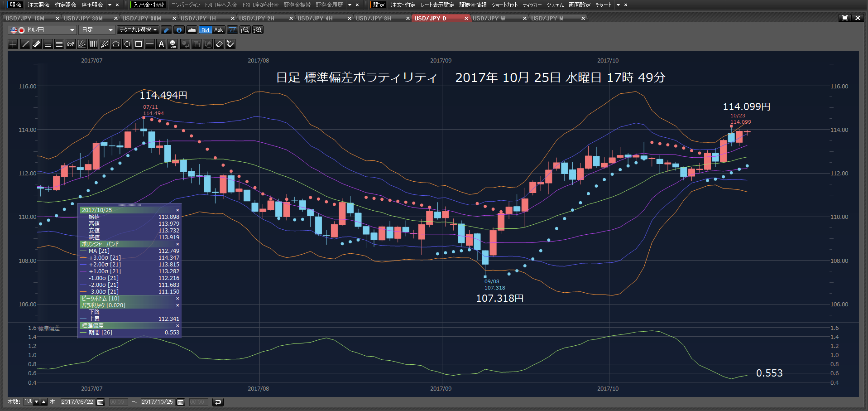This screenshot has width=868, height=411.
Task: Select the vertical time zone lines tool
Action: (93, 44)
